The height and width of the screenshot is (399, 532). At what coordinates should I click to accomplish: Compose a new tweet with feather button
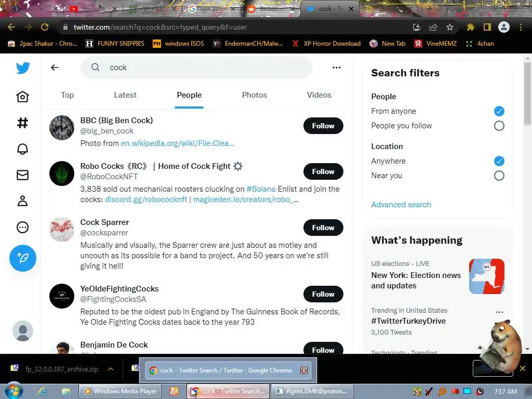click(23, 258)
